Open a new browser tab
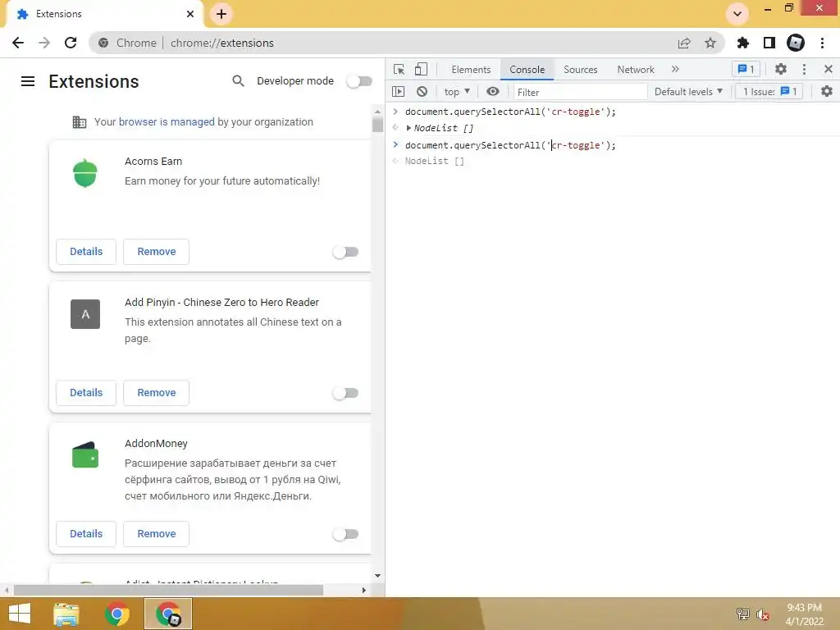The width and height of the screenshot is (840, 630). coord(221,14)
